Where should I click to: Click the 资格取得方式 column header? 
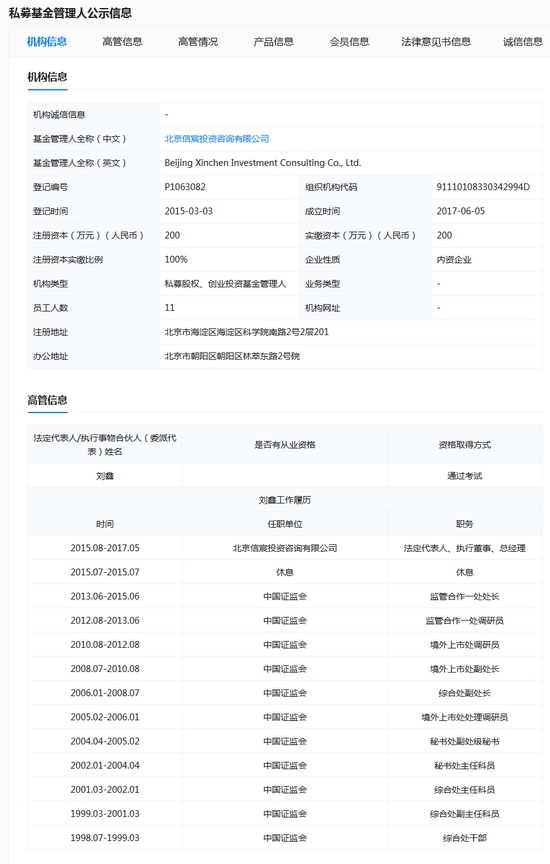point(465,445)
